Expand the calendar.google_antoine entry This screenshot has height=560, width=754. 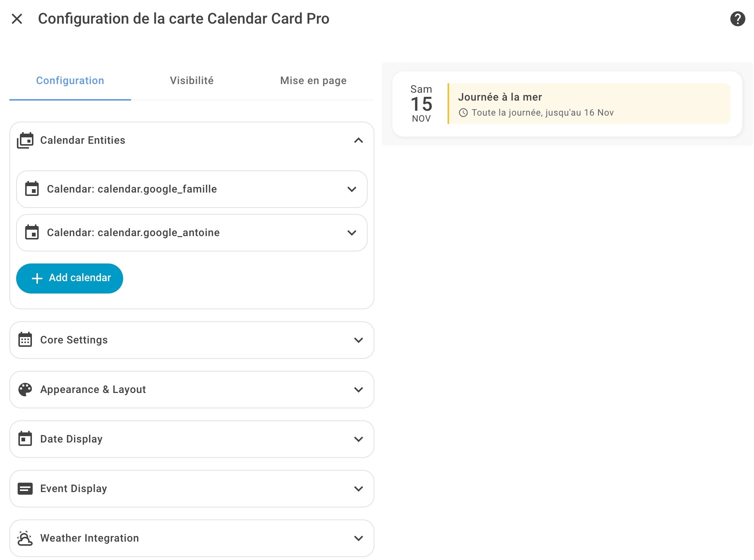[351, 233]
